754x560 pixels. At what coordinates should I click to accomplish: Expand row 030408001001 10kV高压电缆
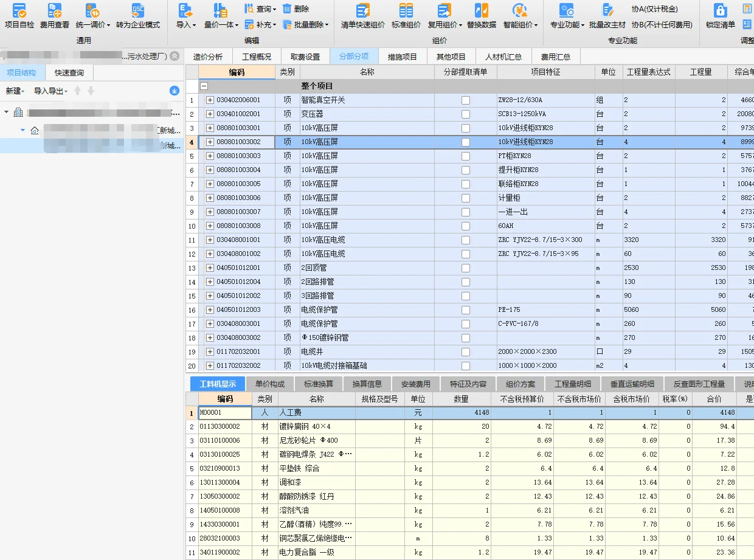point(210,240)
